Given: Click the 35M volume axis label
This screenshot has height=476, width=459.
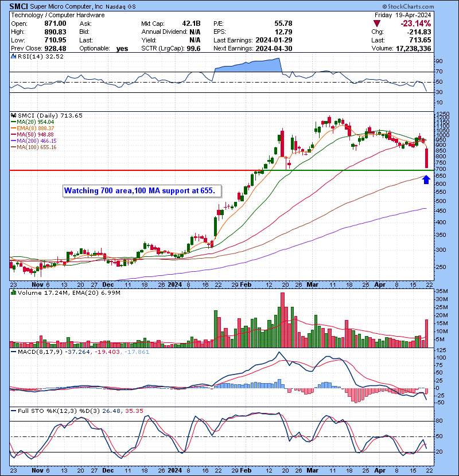Looking at the screenshot, I should point(442,291).
